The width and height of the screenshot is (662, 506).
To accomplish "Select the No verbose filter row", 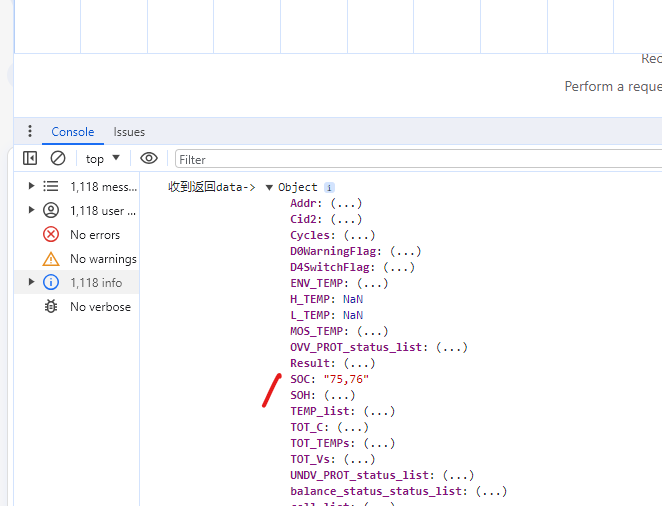I will pos(77,306).
